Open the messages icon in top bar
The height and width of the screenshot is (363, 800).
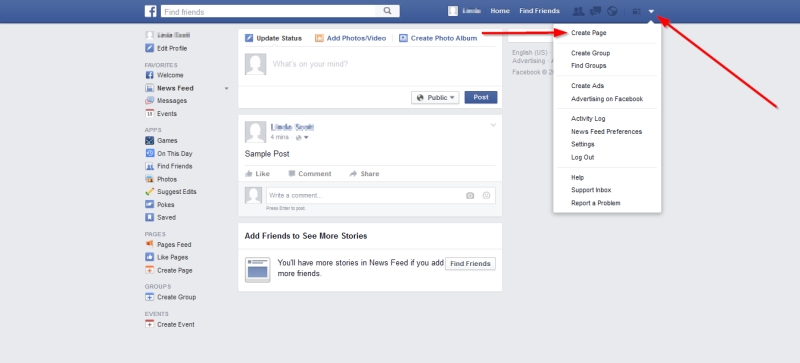point(595,11)
